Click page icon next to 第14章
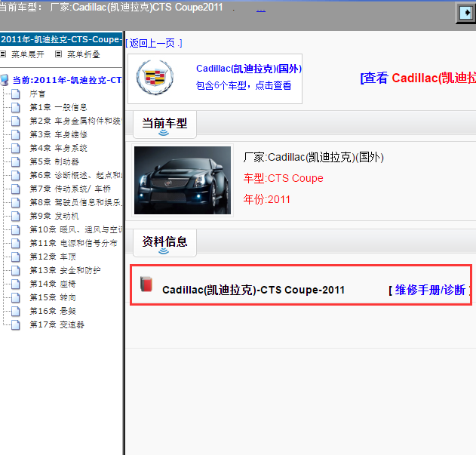 (x=16, y=284)
